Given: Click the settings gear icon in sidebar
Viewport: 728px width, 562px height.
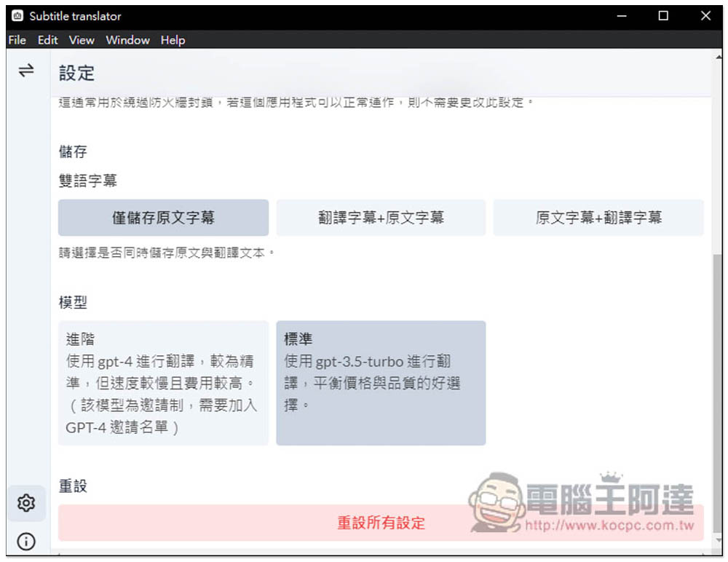Looking at the screenshot, I should (26, 503).
